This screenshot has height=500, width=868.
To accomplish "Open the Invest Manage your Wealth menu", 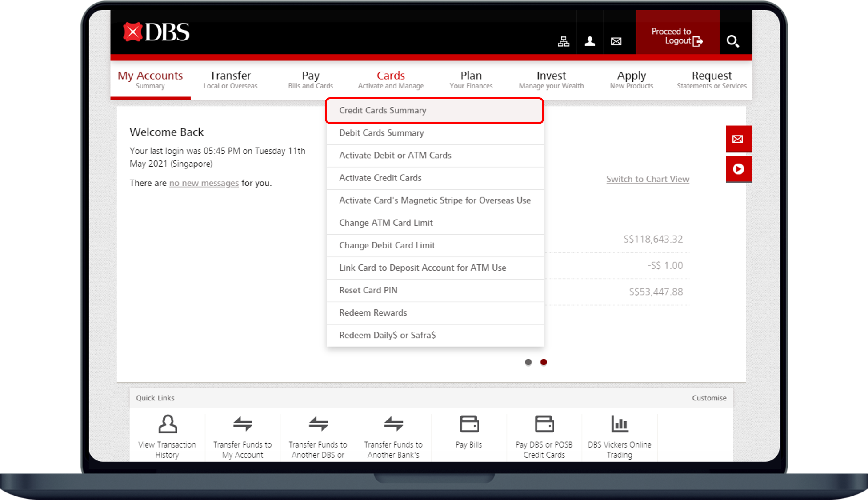I will pos(551,80).
